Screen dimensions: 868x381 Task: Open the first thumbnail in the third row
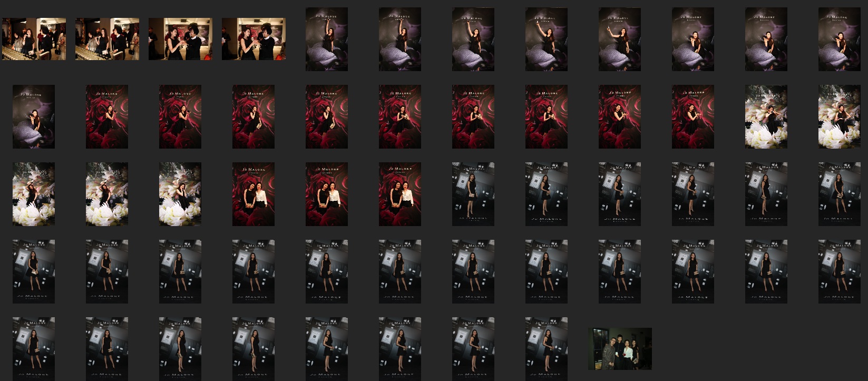pos(34,194)
